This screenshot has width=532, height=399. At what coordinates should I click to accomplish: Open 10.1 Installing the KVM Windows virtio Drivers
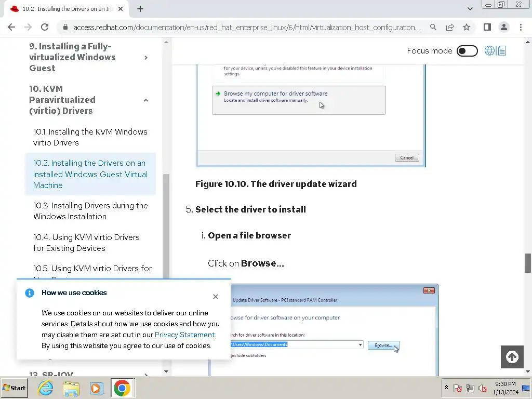90,137
